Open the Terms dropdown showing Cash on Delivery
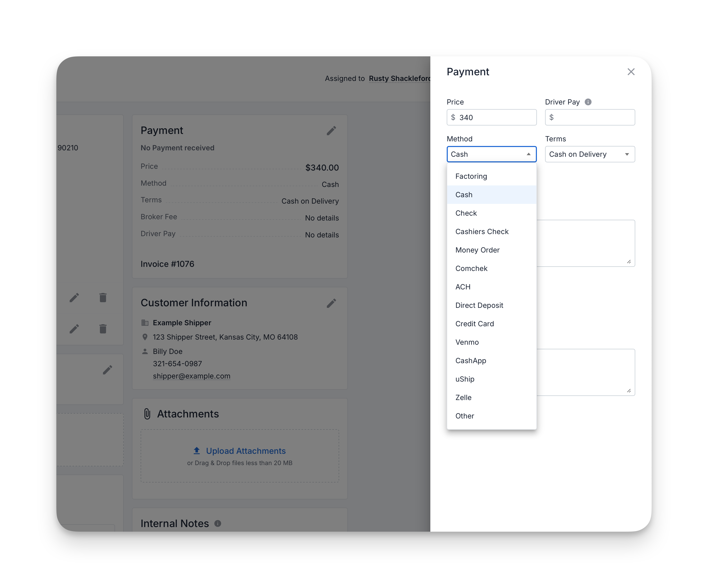Screen dimensions: 708x588 point(590,154)
